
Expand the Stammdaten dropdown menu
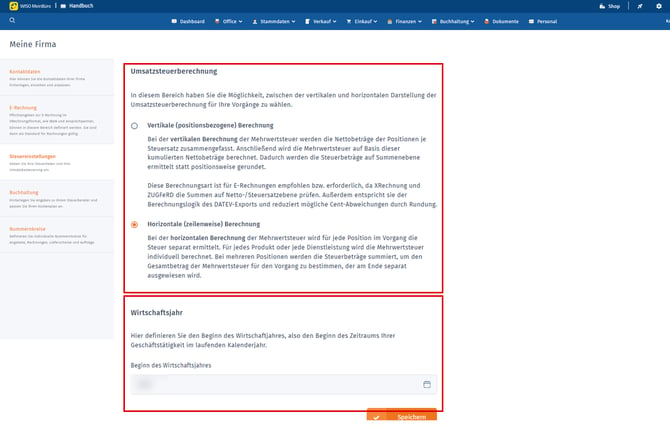click(x=274, y=21)
